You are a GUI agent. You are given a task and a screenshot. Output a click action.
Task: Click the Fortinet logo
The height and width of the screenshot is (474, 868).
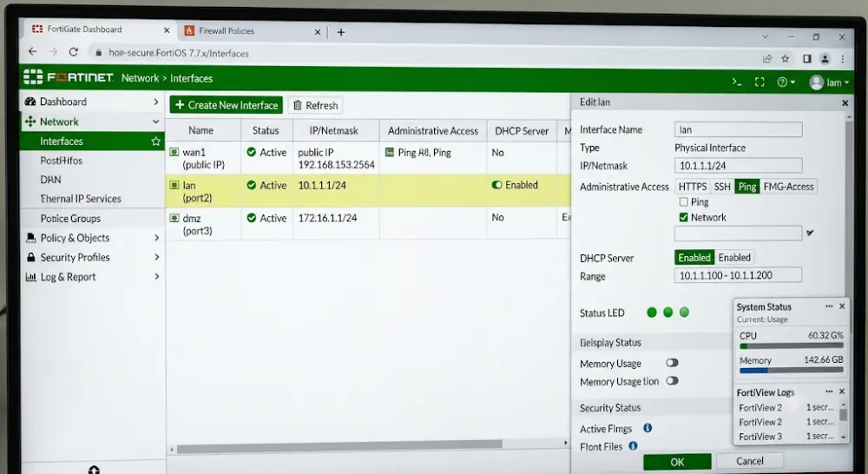tap(69, 77)
